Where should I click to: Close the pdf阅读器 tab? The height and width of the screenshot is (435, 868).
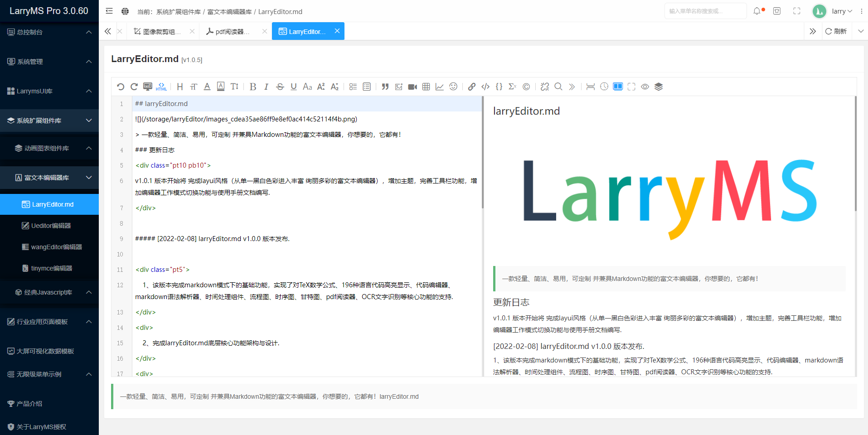click(265, 31)
